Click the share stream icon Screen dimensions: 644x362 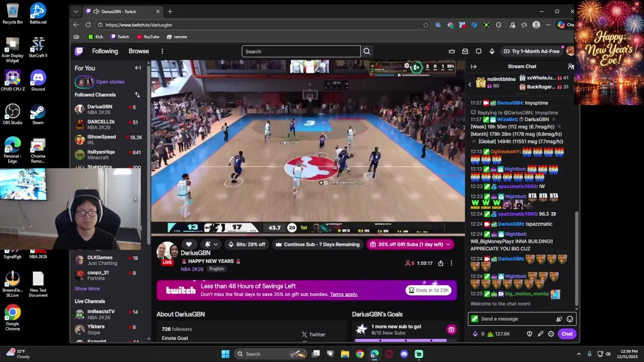pos(441,263)
